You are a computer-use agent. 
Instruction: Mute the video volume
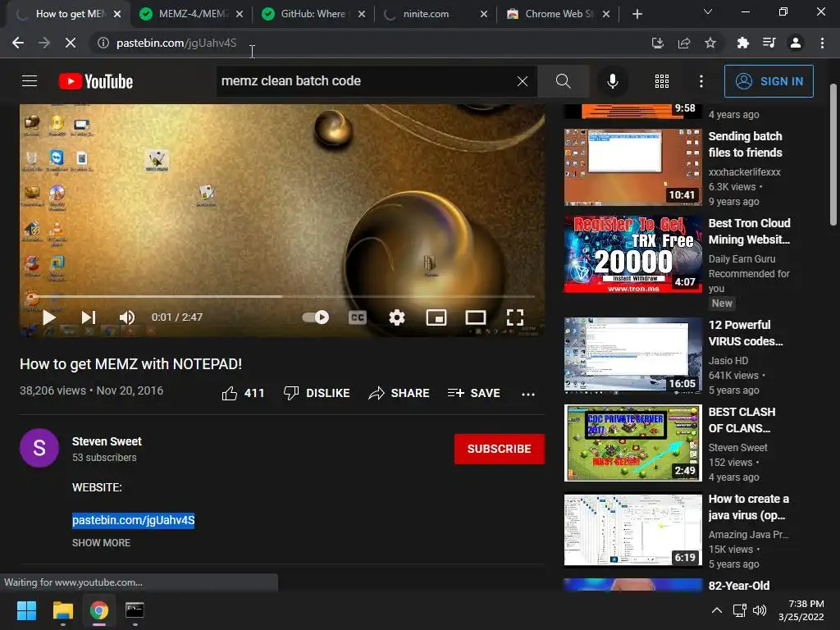pos(127,317)
